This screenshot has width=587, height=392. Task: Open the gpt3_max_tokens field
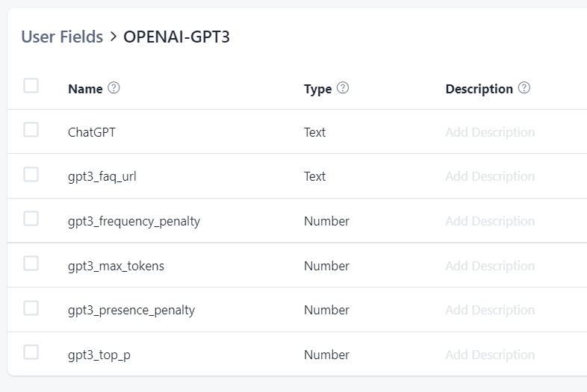(x=116, y=266)
